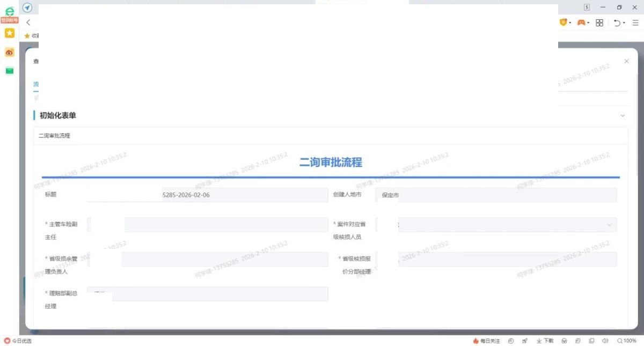The height and width of the screenshot is (346, 644).
Task: Open the favorites star sidebar icon
Action: click(x=9, y=33)
